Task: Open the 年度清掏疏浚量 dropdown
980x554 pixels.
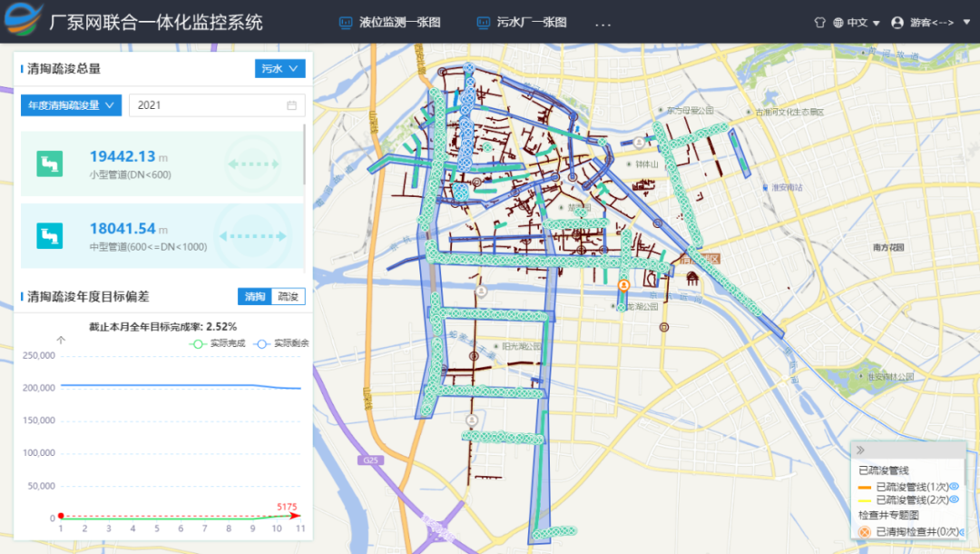Action: click(71, 104)
